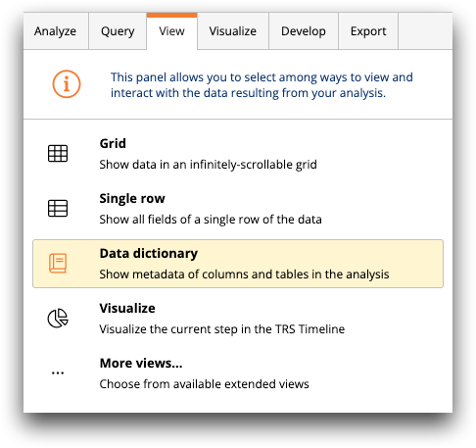Click the three-dot More views icon
This screenshot has width=476, height=448.
coord(58,373)
